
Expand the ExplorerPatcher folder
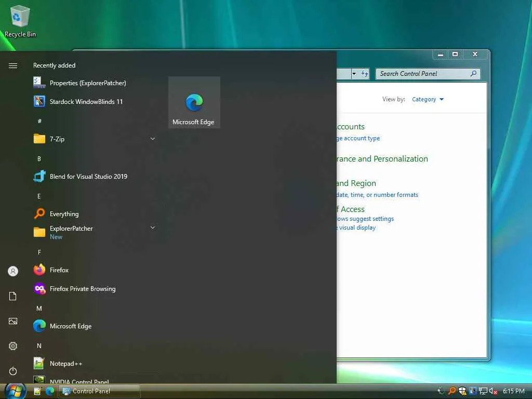tap(153, 228)
